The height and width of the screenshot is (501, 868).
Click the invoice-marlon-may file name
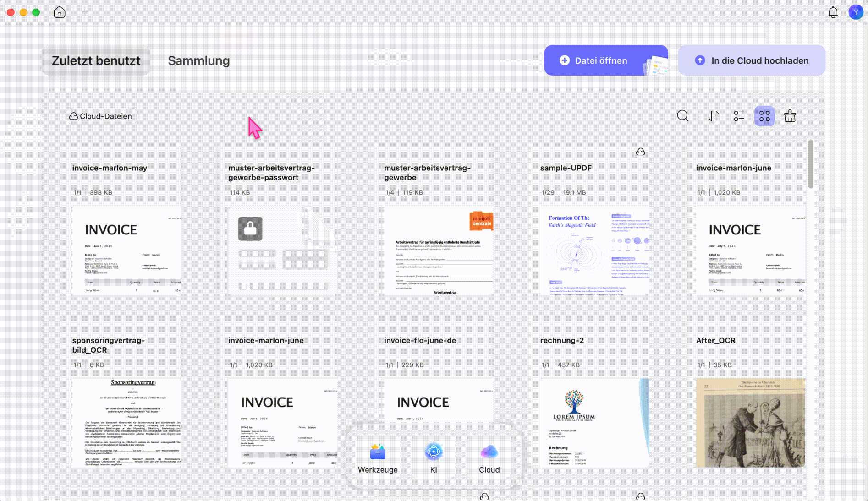(x=110, y=168)
